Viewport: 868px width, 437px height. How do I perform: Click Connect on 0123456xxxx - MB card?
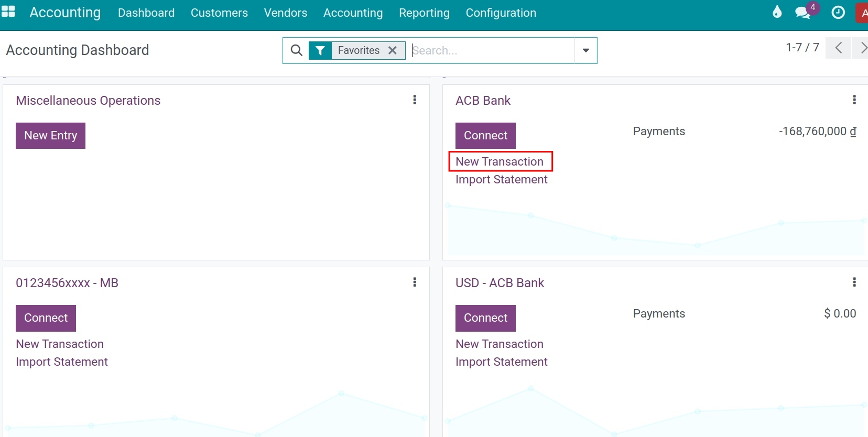click(46, 318)
